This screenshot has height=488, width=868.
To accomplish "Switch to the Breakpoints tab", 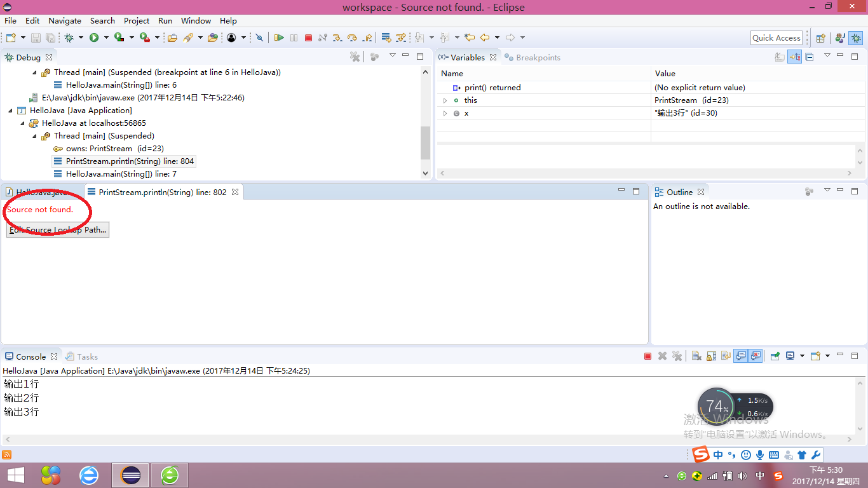I will [532, 57].
